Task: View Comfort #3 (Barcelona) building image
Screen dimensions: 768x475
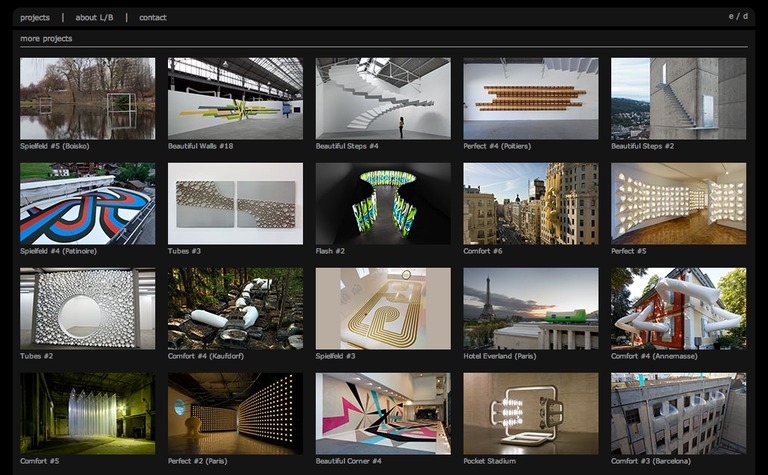Action: (x=679, y=414)
